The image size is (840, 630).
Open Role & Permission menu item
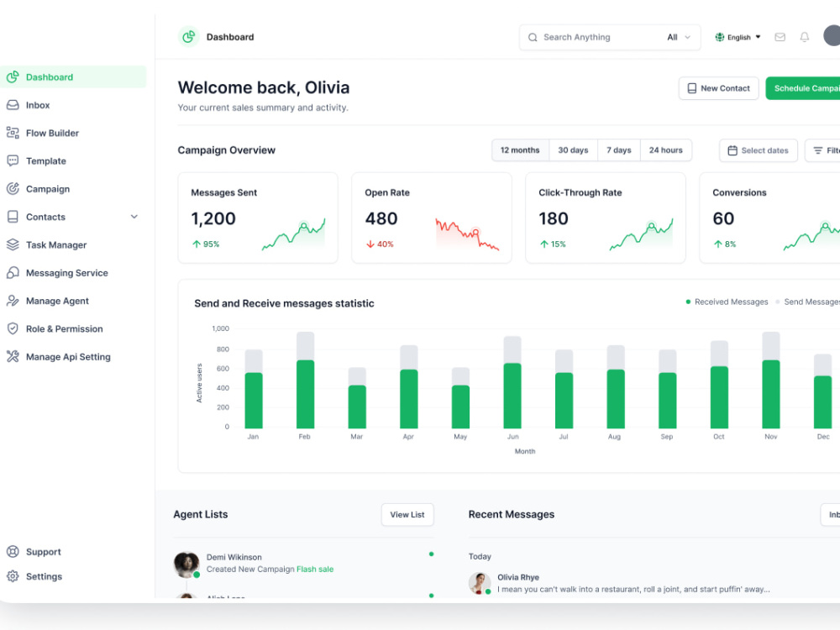[73, 328]
